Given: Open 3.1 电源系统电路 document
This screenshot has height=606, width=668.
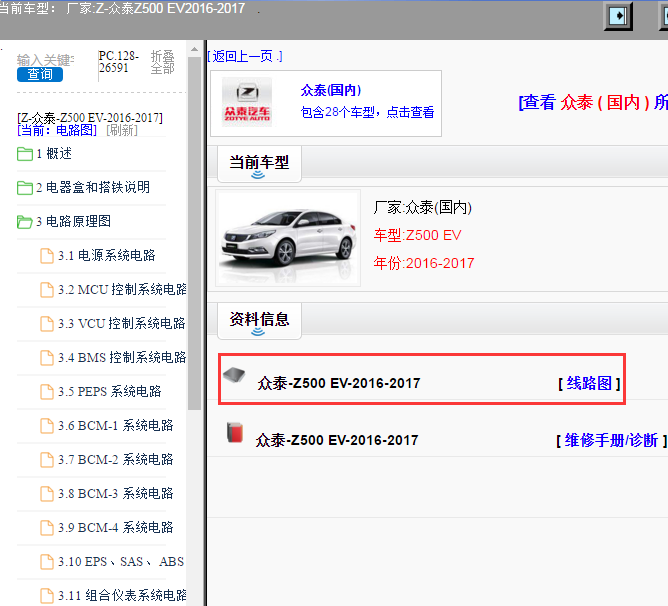Looking at the screenshot, I should 107,255.
